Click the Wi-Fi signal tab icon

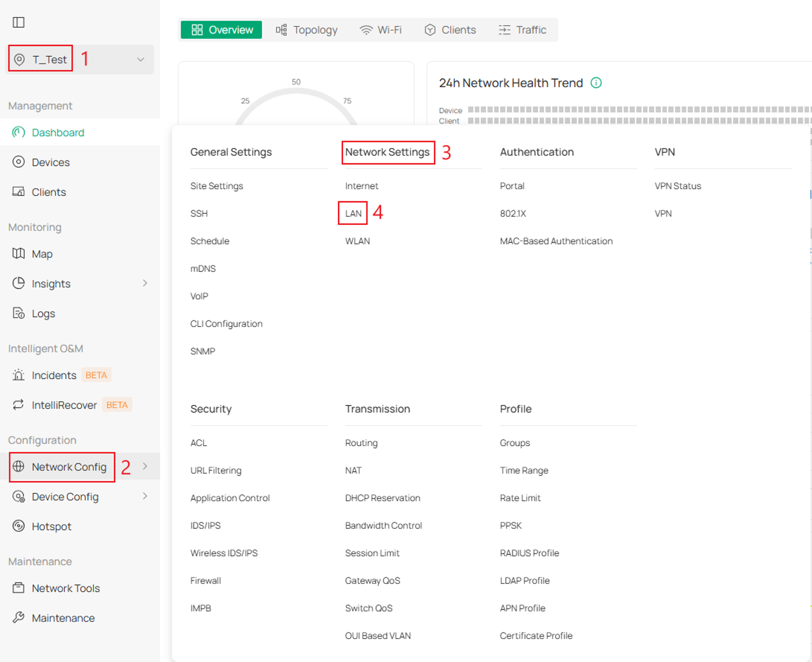[x=365, y=30]
